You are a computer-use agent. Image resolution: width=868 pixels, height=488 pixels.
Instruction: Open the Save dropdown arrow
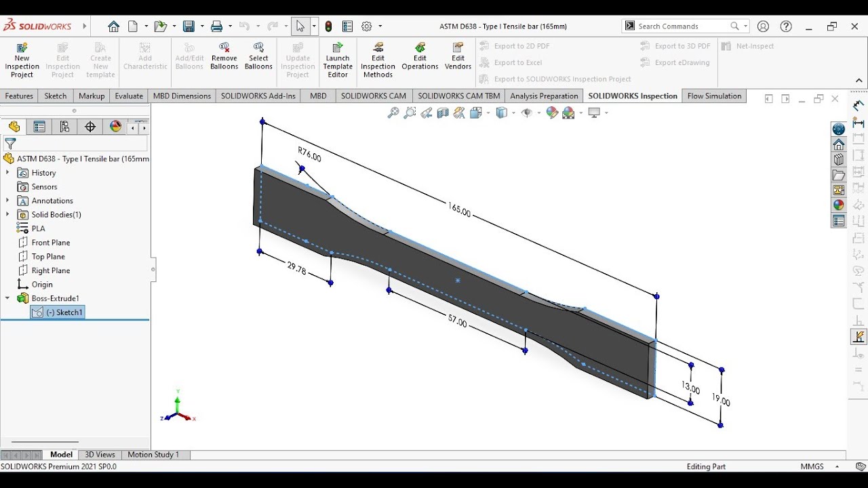coord(202,26)
